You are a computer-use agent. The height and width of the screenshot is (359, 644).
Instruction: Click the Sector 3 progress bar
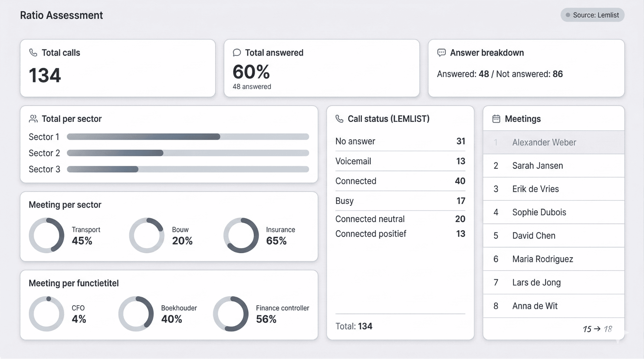pos(188,169)
